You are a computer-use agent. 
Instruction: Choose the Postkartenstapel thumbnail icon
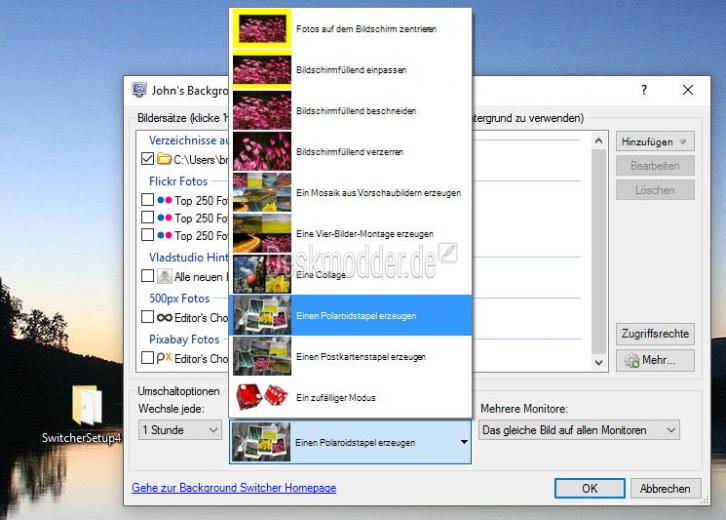point(262,357)
